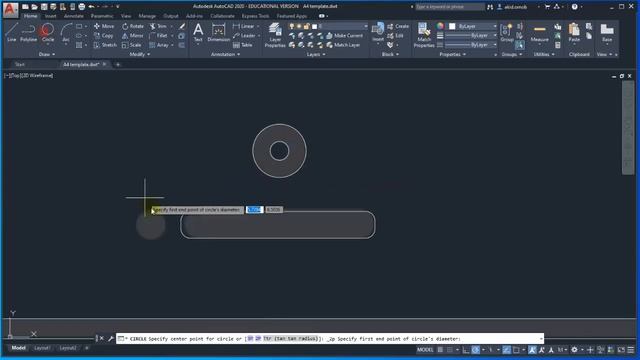Toggle annotation objects visibility in status bar
The image size is (640, 360).
coord(532,350)
